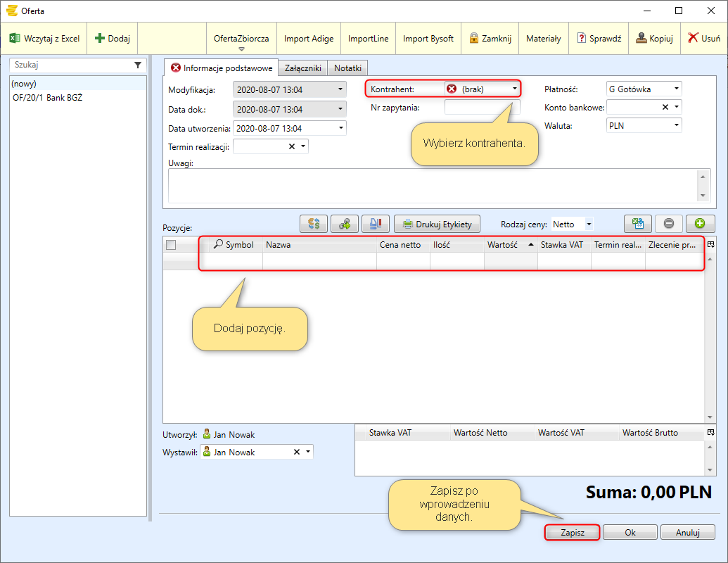Viewport: 728px width, 563px height.
Task: Delete the offer using the red Usuń icon
Action: coord(693,38)
